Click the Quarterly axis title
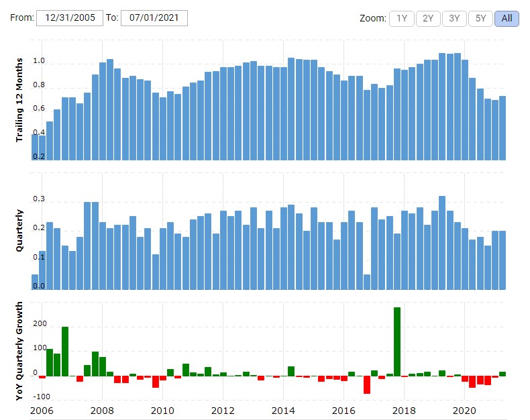Image resolution: width=530 pixels, height=420 pixels. (x=19, y=230)
